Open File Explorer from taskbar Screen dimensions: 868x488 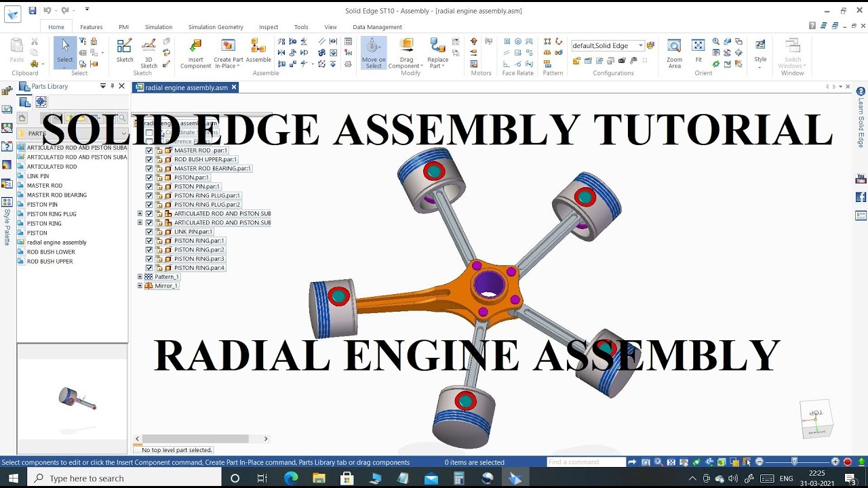click(x=319, y=479)
